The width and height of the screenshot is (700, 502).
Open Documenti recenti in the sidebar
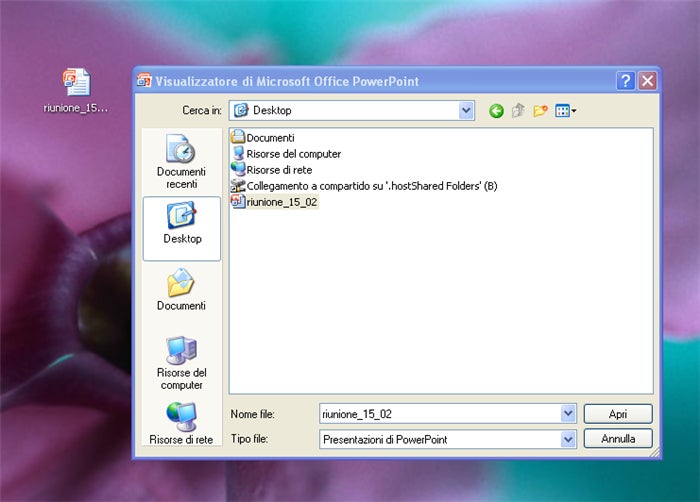click(x=181, y=161)
